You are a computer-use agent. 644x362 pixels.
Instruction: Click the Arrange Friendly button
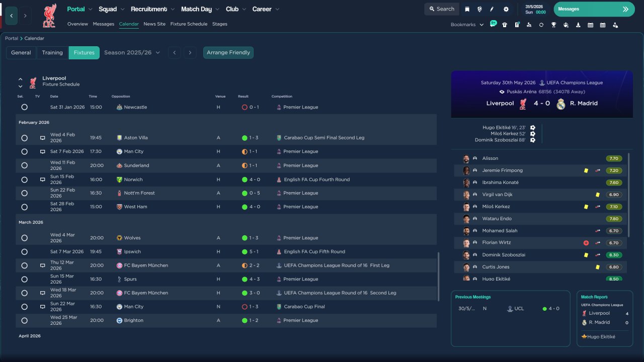228,53
